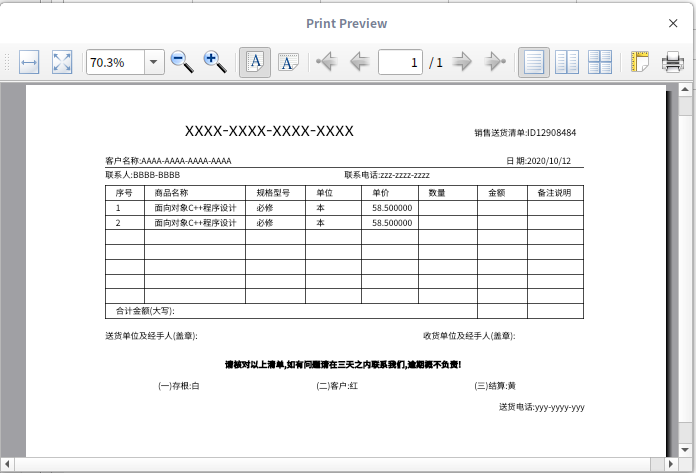Click the Zoom Out magnifier icon
The image size is (696, 473).
pos(182,62)
